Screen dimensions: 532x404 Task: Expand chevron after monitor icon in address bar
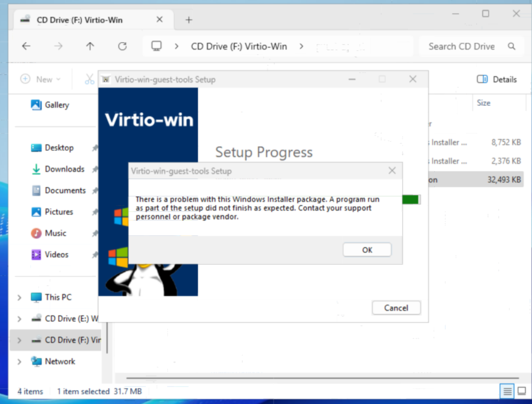click(176, 46)
